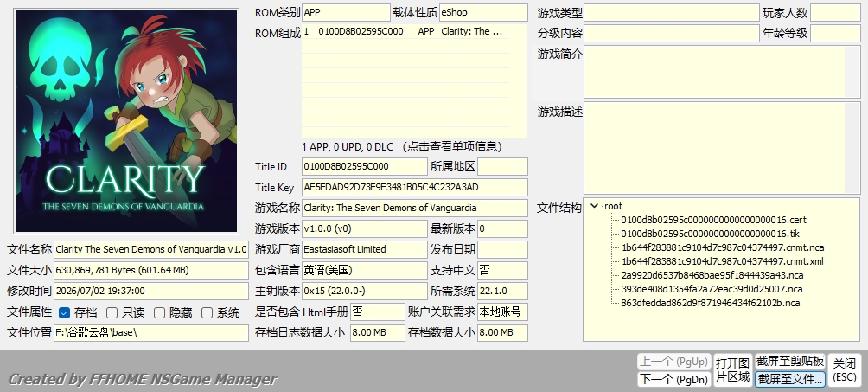Click the 游戏厂商 Eastasiasoft Limited field
Screen dimensions: 868x392
tap(364, 249)
